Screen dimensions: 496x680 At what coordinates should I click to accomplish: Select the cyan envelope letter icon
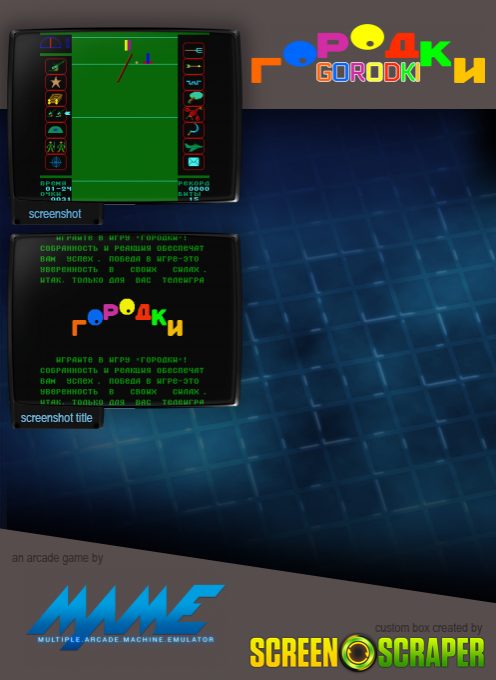click(x=193, y=162)
